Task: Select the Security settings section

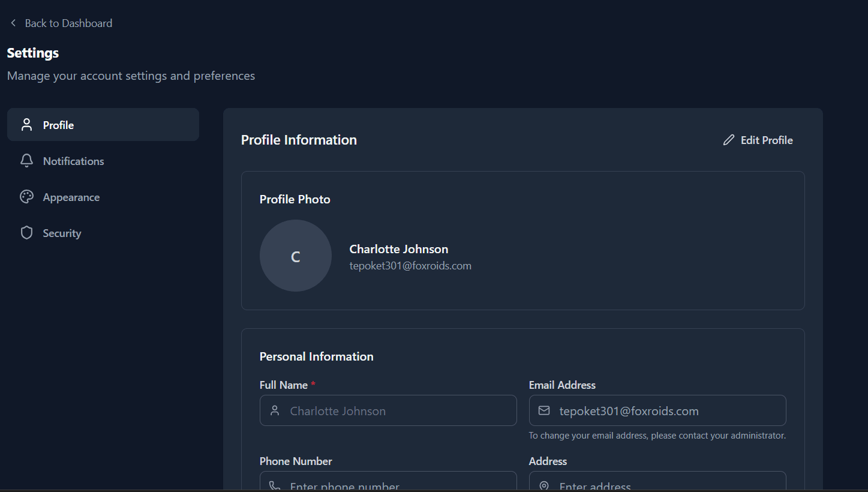Action: coord(62,233)
